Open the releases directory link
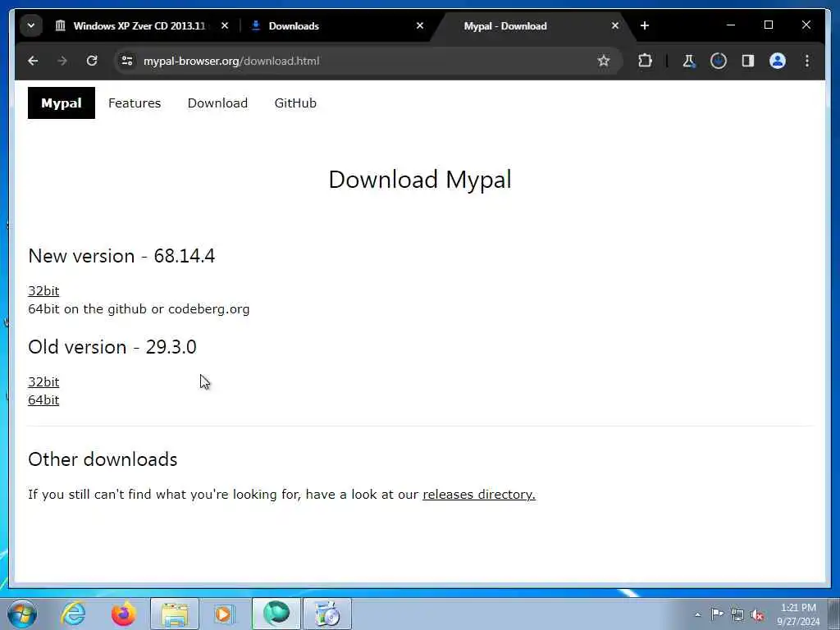Image resolution: width=840 pixels, height=630 pixels. [x=479, y=495]
